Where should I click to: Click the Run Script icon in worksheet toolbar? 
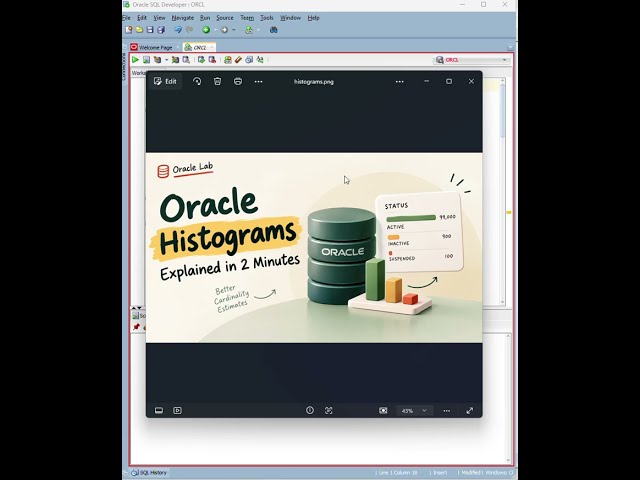click(x=146, y=60)
